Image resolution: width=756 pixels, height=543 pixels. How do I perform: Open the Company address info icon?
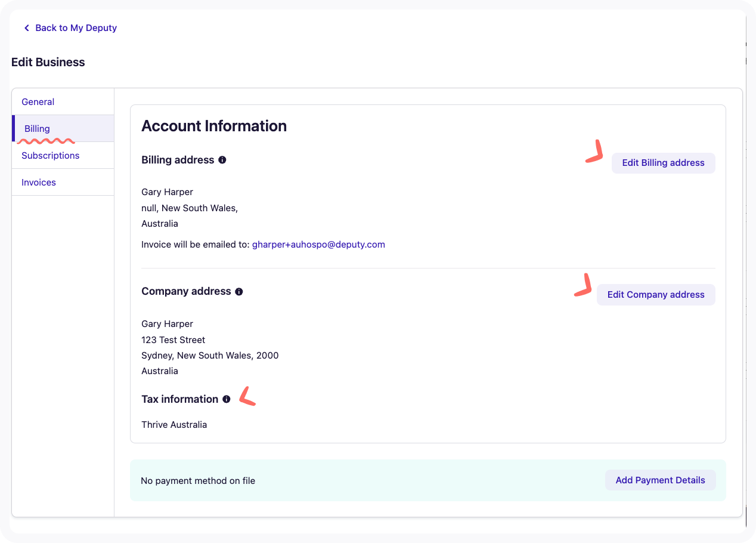pos(239,292)
